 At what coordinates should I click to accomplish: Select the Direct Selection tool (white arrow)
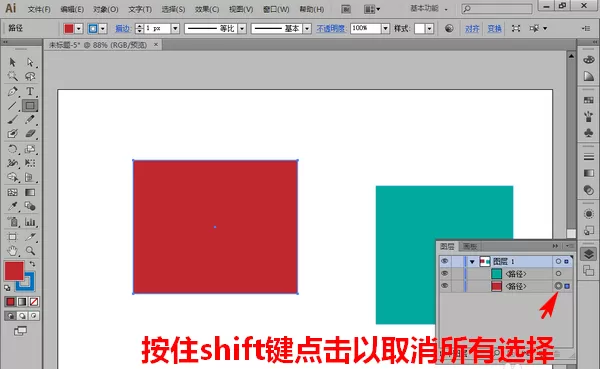(x=30, y=62)
